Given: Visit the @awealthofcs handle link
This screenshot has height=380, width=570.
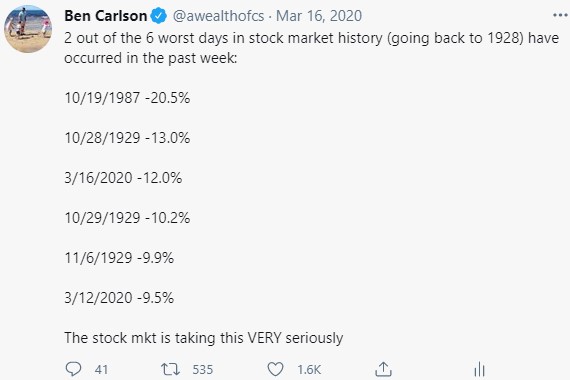Looking at the screenshot, I should pos(218,16).
